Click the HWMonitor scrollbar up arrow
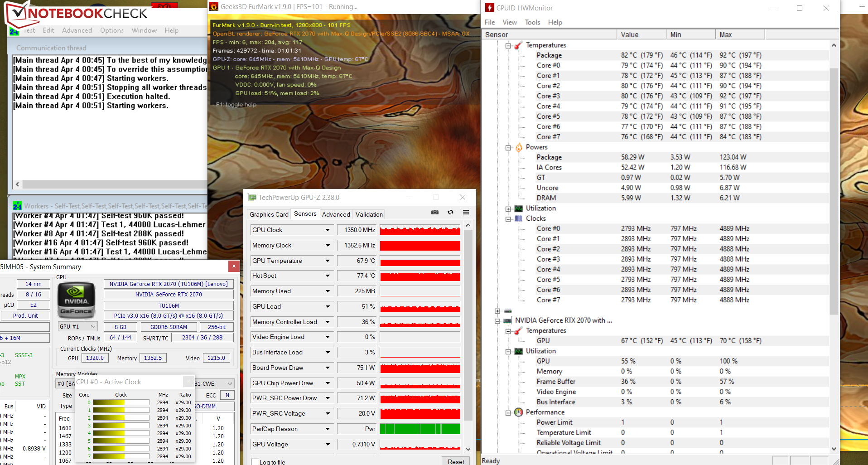Viewport: 868px width, 465px height. coord(834,45)
